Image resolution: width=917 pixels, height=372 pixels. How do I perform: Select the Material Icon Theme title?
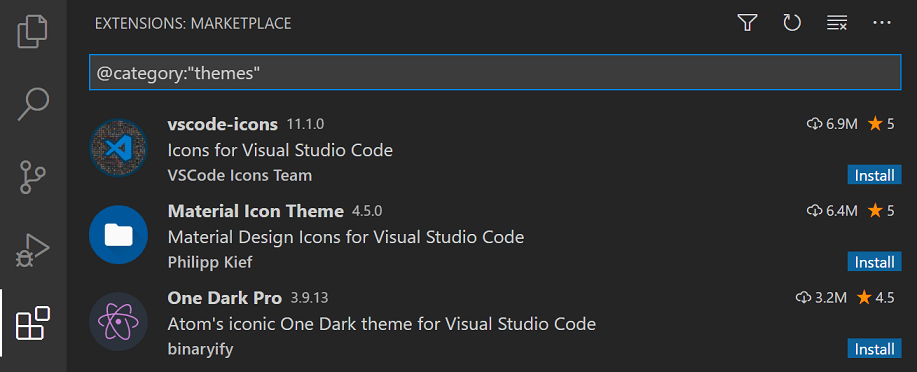click(256, 211)
